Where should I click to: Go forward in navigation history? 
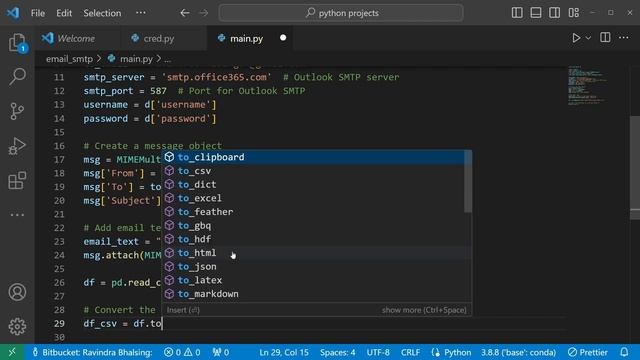coord(203,13)
